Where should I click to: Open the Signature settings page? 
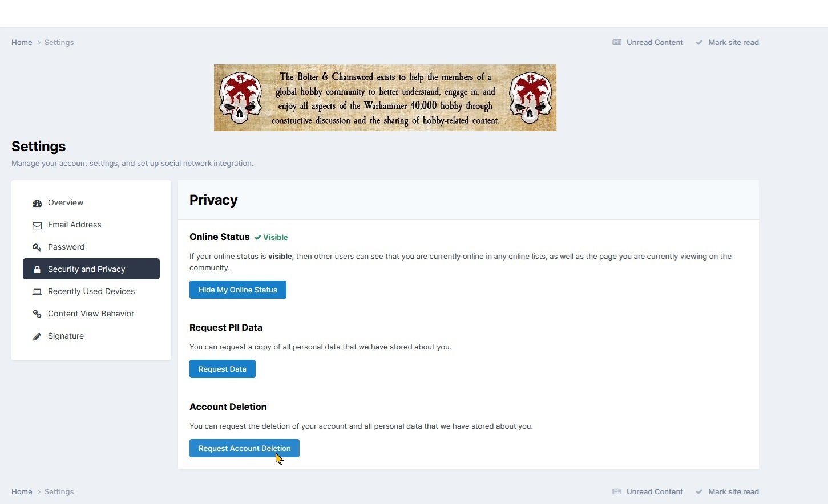tap(66, 336)
